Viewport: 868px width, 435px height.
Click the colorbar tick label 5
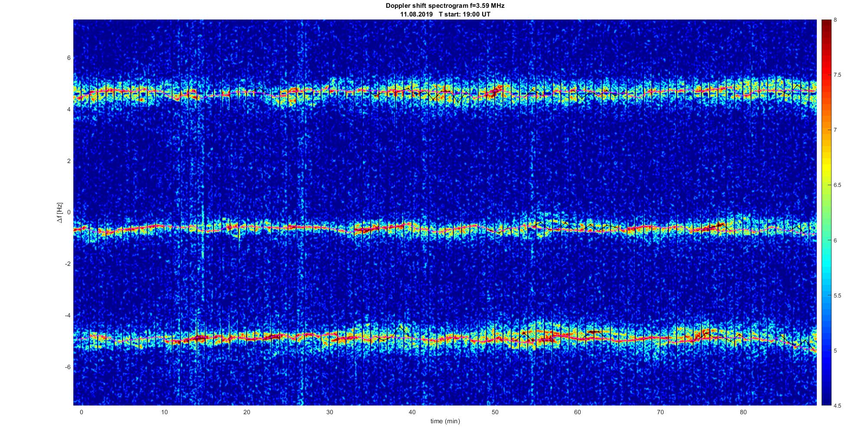pos(835,350)
